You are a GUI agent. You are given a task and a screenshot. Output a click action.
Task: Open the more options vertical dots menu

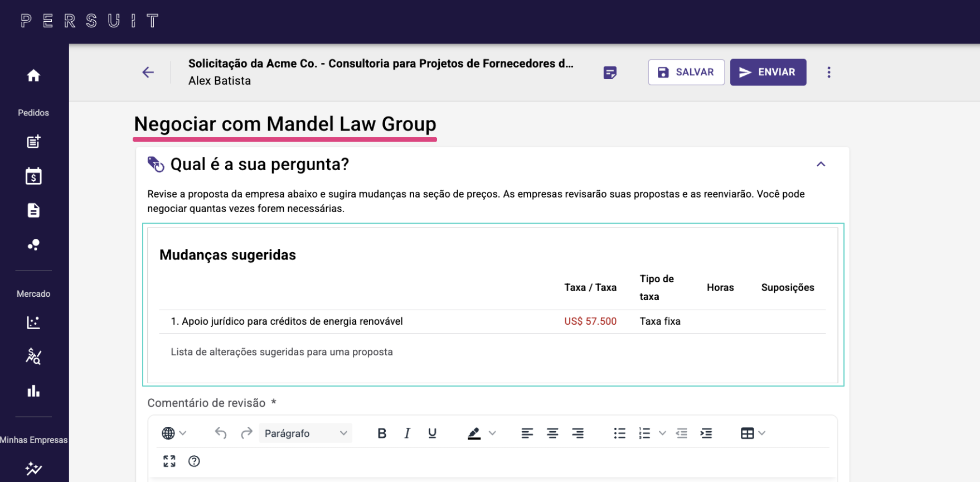(x=829, y=72)
